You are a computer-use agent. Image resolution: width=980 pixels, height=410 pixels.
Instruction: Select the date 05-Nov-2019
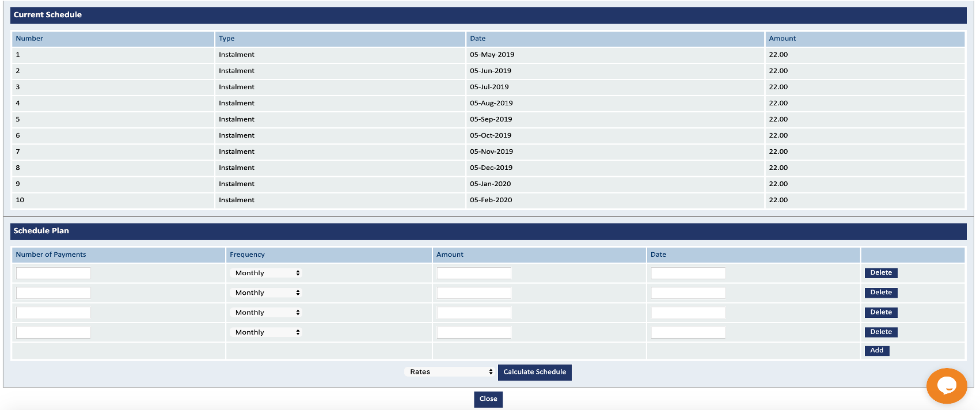tap(491, 151)
